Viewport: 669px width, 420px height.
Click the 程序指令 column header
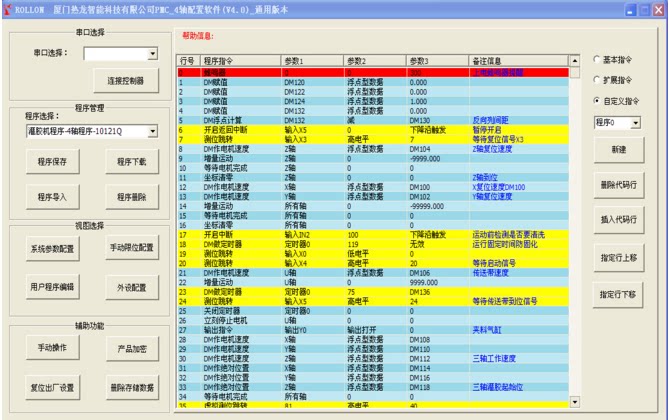pyautogui.click(x=240, y=61)
